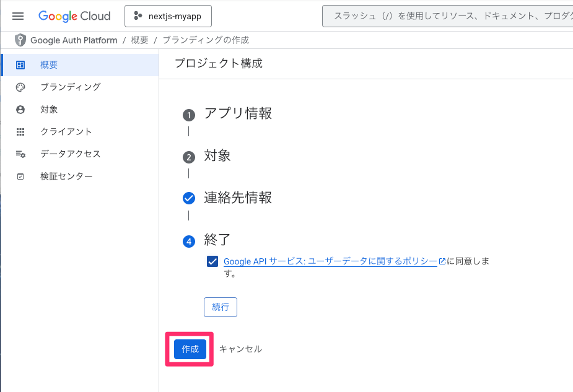The image size is (573, 392).
Task: Uncheck the Google API policy agreement checkbox
Action: pyautogui.click(x=212, y=261)
